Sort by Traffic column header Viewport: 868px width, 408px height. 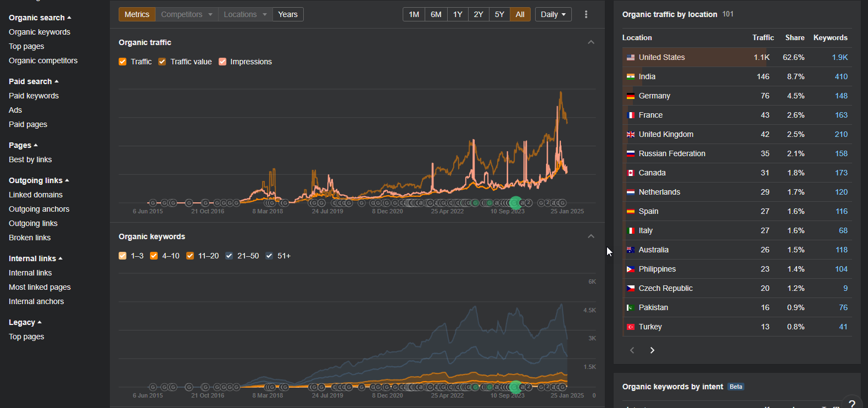tap(763, 37)
